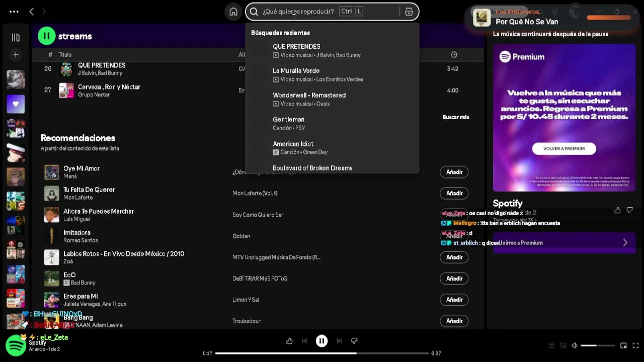
Task: Seek within the playback progress bar
Action: pos(321,353)
